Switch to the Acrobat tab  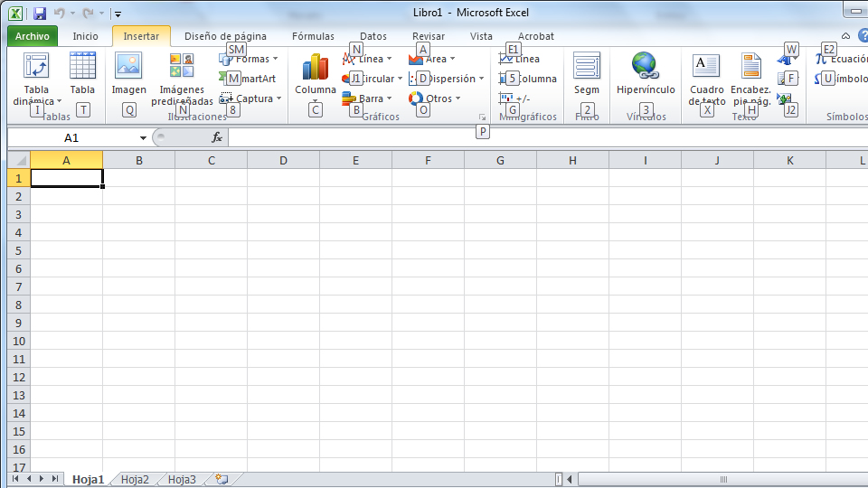(536, 36)
